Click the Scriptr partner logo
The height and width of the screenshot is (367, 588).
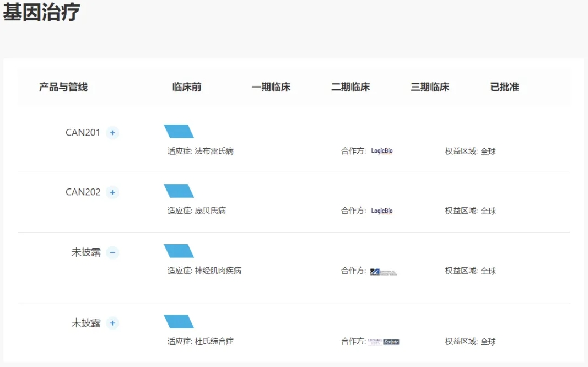pos(391,342)
